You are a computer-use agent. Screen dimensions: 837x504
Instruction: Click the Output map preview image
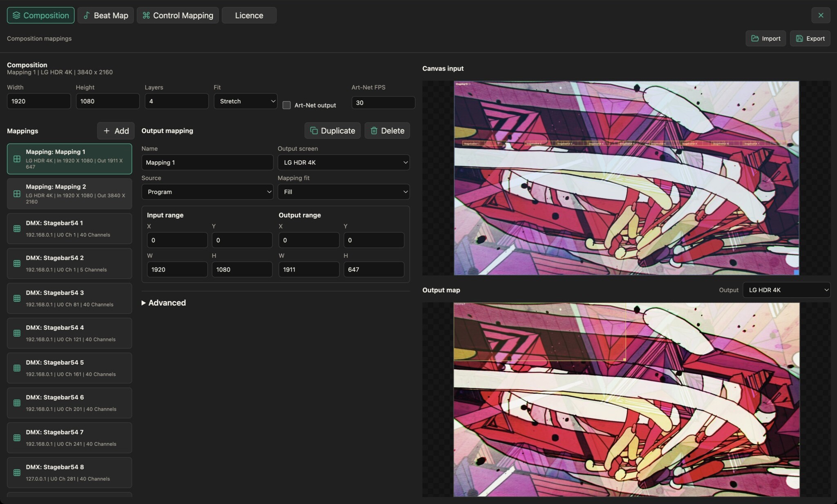626,400
